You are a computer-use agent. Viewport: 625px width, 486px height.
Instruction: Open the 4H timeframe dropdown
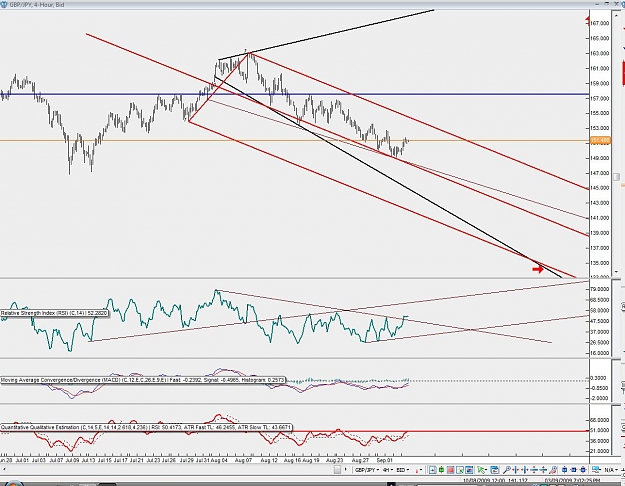point(388,470)
